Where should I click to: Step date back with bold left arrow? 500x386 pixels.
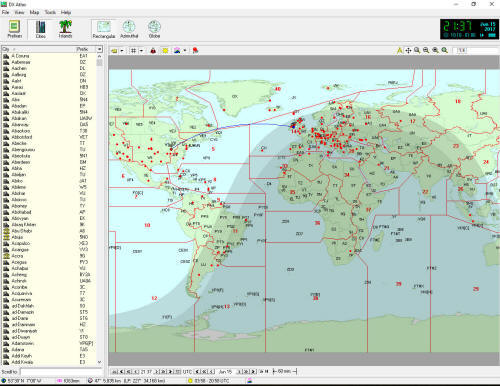point(197,371)
